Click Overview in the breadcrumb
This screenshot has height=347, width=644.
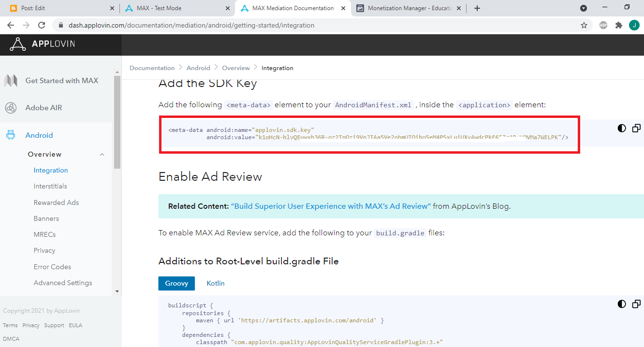(236, 68)
